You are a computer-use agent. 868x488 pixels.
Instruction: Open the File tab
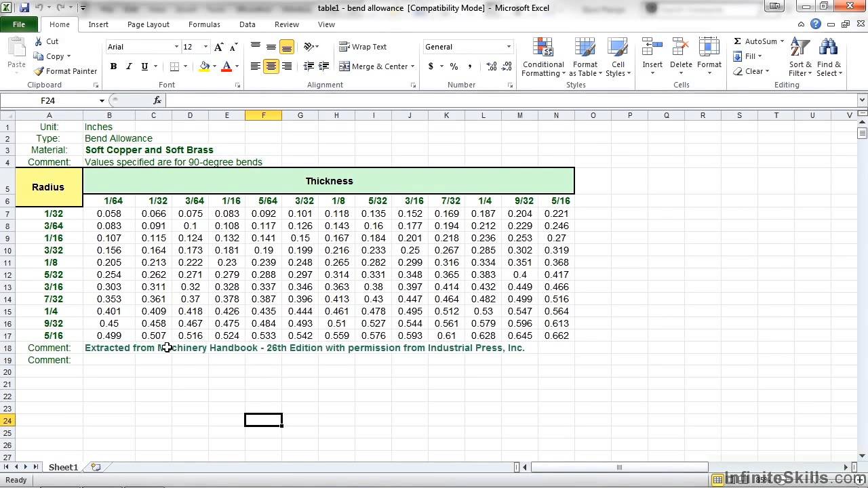coord(19,24)
